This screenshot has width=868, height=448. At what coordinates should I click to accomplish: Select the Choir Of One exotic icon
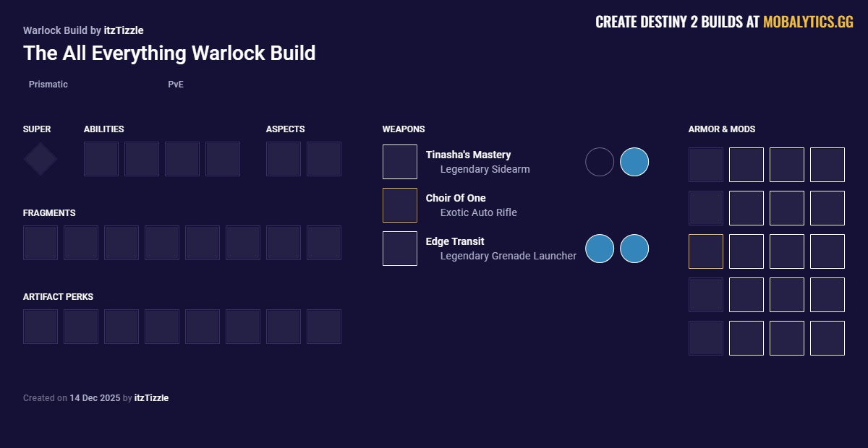coord(400,204)
